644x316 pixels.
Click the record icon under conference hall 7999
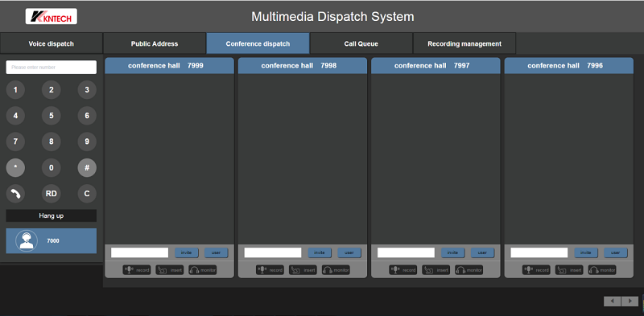click(x=137, y=270)
